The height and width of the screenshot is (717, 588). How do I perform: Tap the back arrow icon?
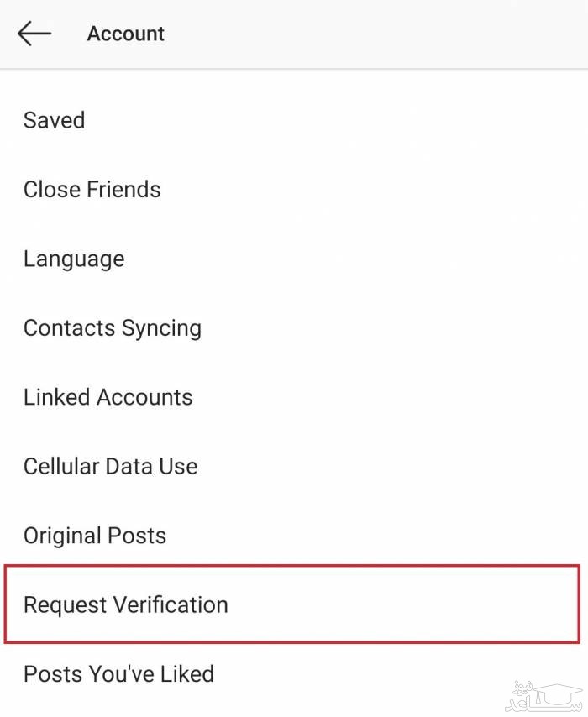pos(34,34)
